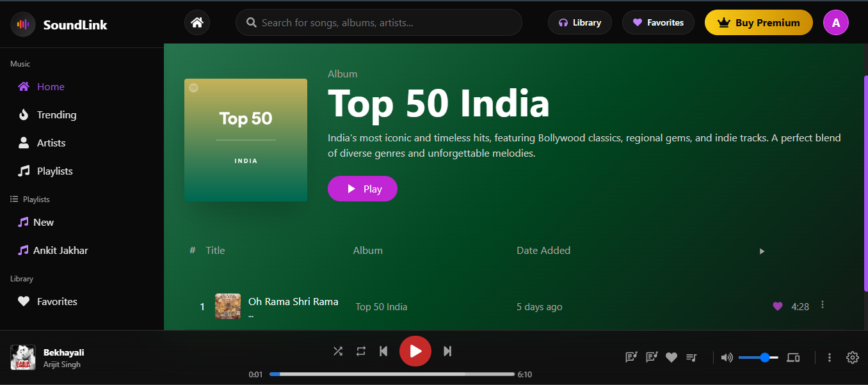Open the lyrics panel in the player bar
868x385 pixels.
pyautogui.click(x=631, y=357)
